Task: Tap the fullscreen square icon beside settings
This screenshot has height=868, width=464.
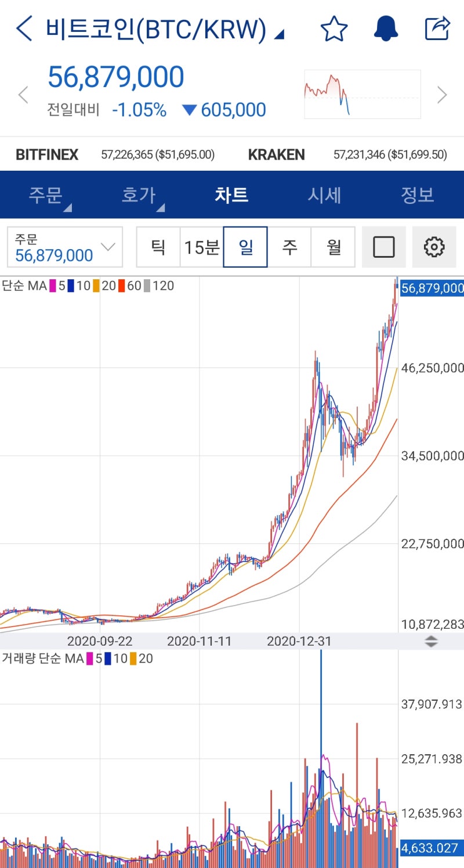Action: [x=384, y=246]
